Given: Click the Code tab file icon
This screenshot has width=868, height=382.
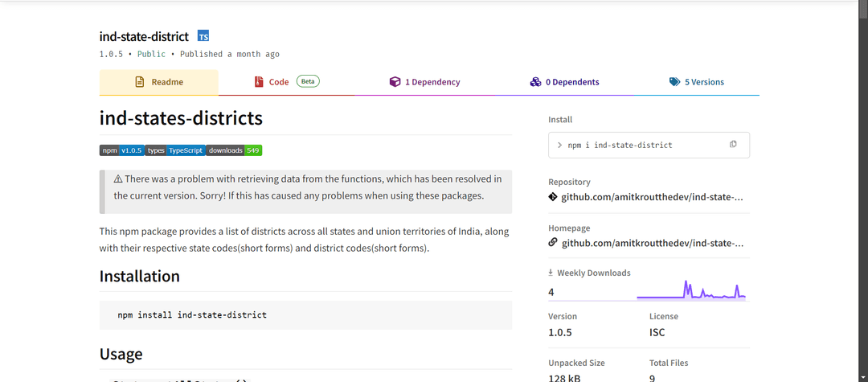Looking at the screenshot, I should [x=259, y=82].
